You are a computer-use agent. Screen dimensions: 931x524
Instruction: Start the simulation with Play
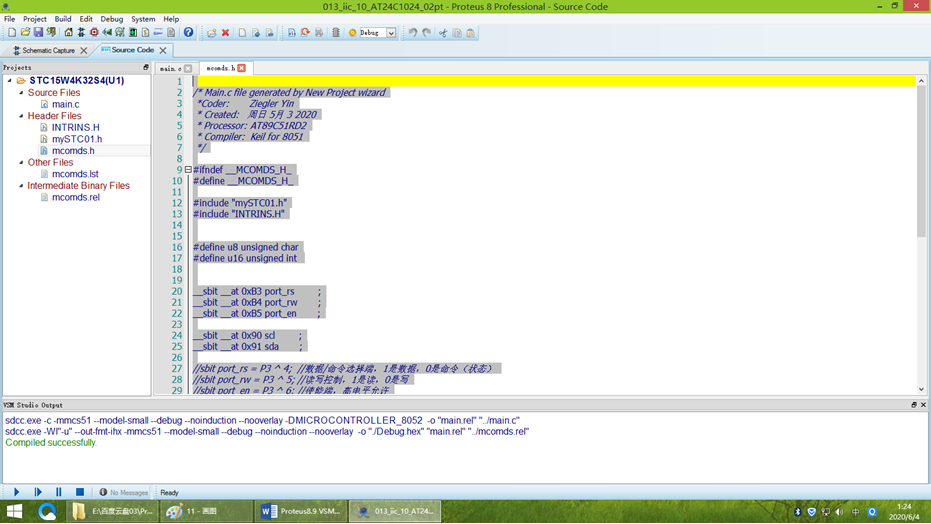(16, 492)
